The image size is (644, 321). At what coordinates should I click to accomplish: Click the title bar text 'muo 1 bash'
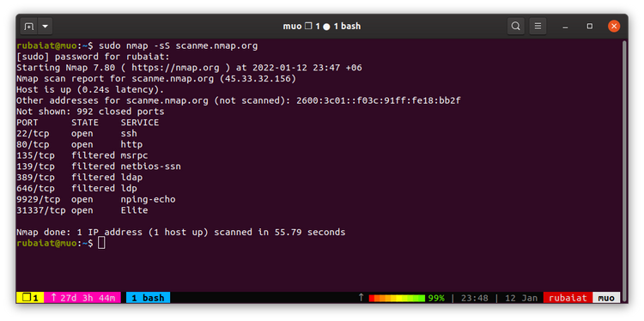[322, 27]
